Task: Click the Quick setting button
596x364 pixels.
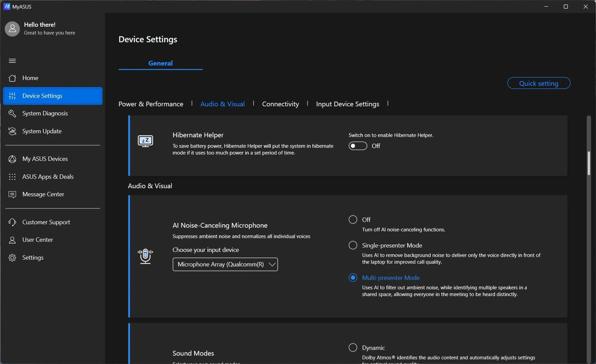Action: click(x=539, y=83)
